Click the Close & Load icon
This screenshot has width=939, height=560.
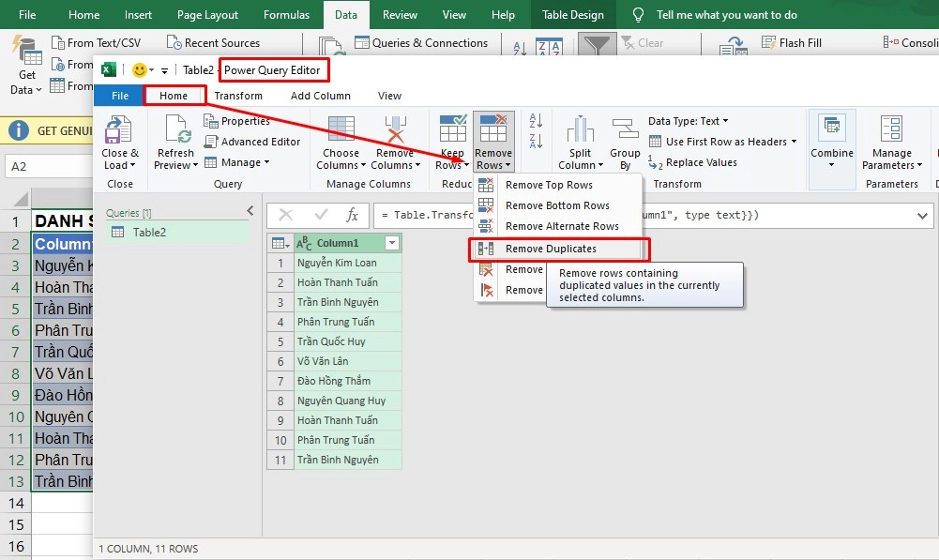point(119,131)
